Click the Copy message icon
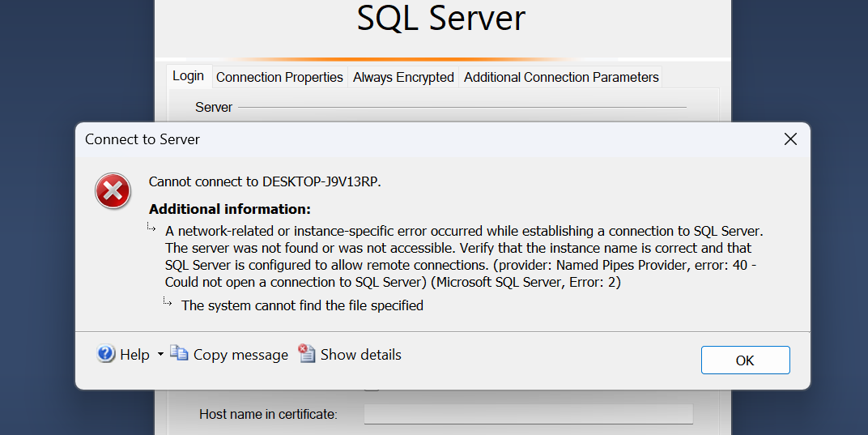The width and height of the screenshot is (868, 435). [179, 353]
